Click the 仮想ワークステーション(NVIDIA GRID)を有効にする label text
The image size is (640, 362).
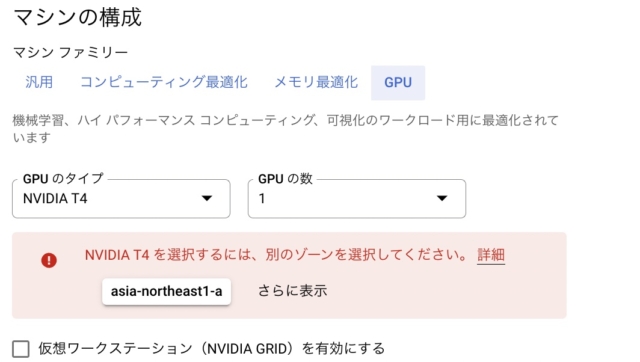pyautogui.click(x=211, y=349)
